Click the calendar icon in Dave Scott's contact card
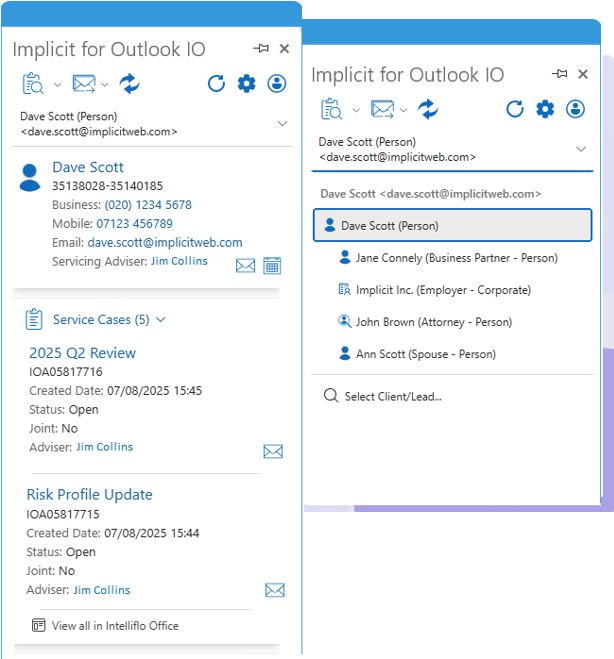 pos(272,265)
